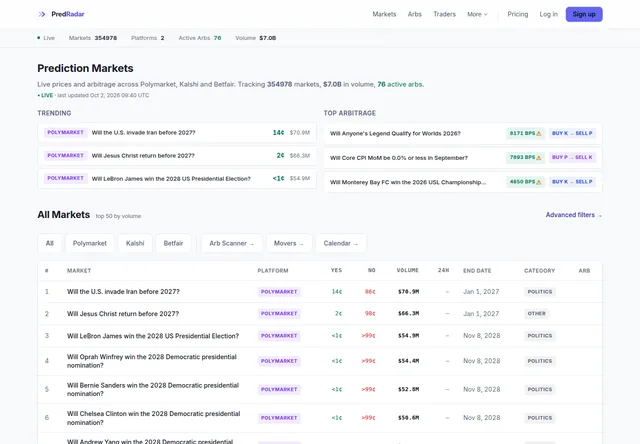Click POLYMARKET badge in Iran table row
The width and height of the screenshot is (640, 444).
click(279, 292)
